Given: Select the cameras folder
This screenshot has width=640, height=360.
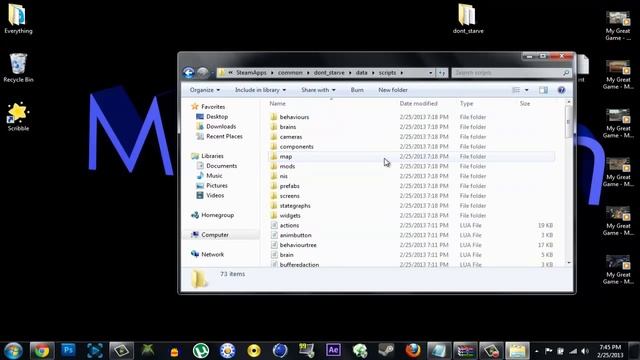Looking at the screenshot, I should (291, 137).
